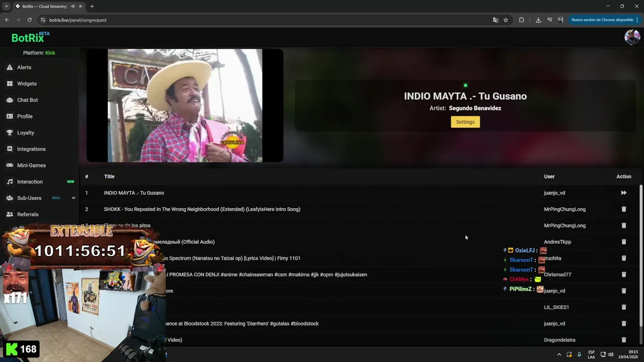Screen dimensions: 644x362
Task: Click the Sub-Users icon in sidebar
Action: coord(10,198)
